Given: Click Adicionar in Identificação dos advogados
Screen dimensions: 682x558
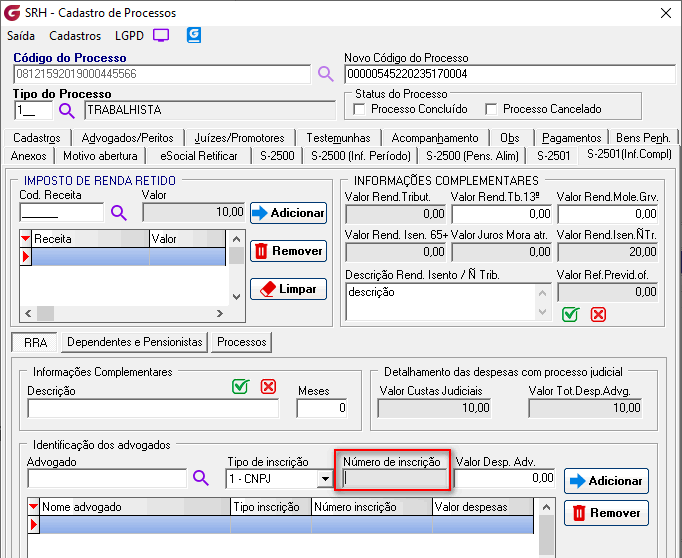Looking at the screenshot, I should click(x=606, y=481).
